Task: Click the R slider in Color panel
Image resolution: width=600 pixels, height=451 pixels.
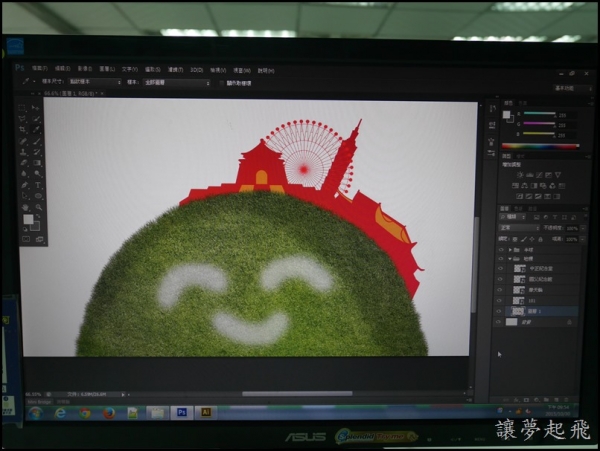Action: point(539,113)
